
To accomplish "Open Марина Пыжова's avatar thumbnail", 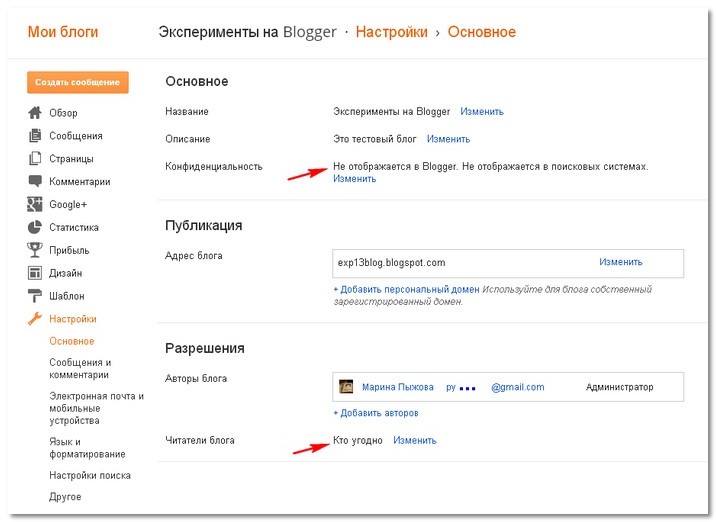I will pyautogui.click(x=346, y=387).
